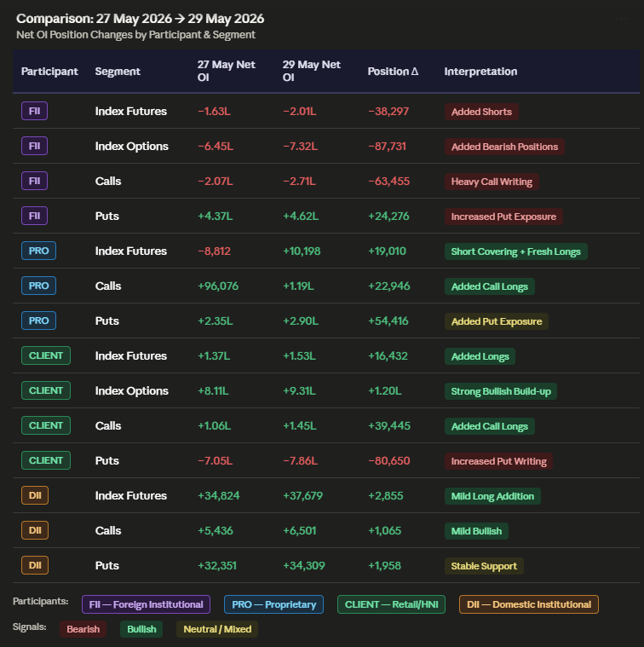Click the PRO badge in Index Futures row

coord(38,251)
